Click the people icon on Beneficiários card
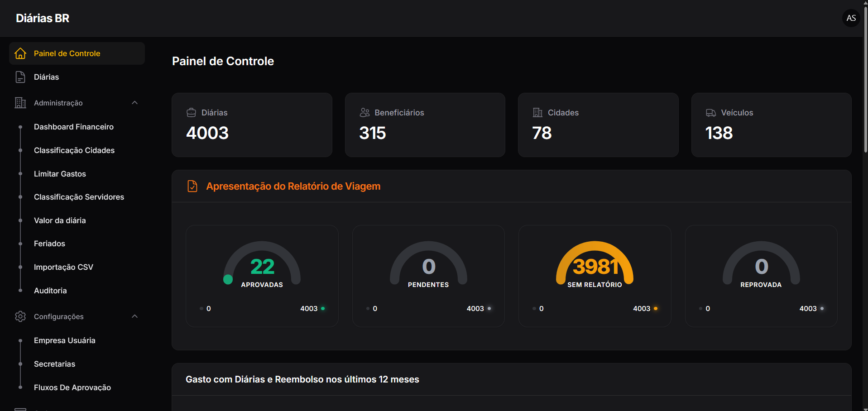 pos(364,113)
